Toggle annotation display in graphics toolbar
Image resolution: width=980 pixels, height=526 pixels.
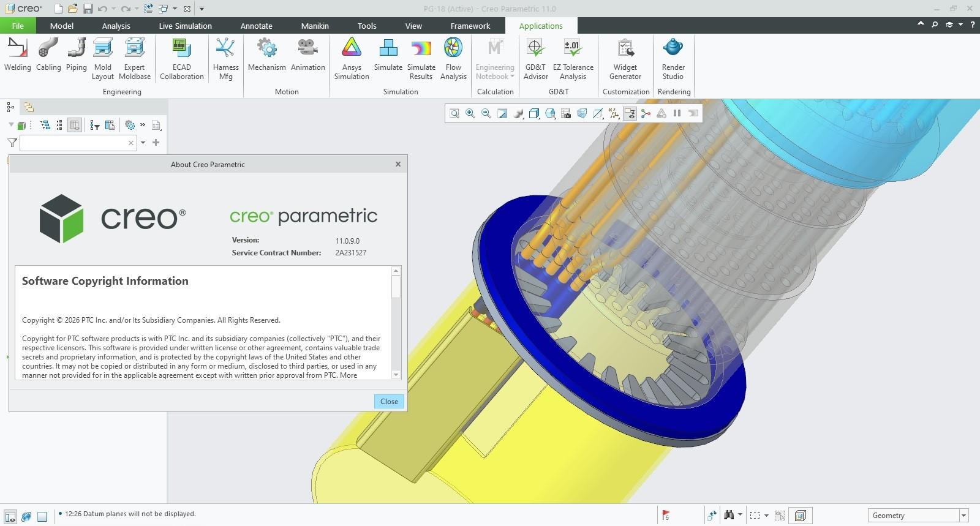630,113
